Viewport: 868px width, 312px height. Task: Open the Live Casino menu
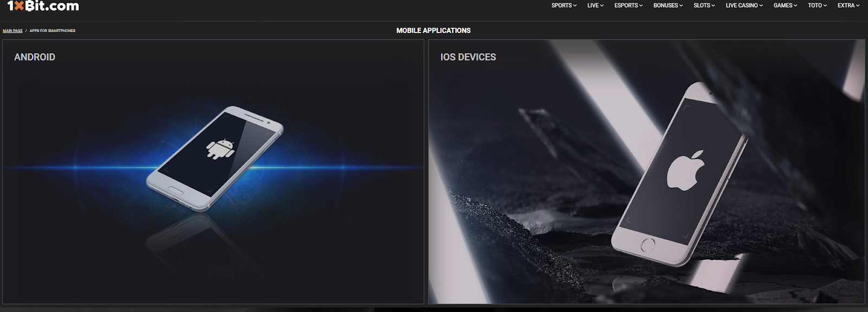coord(744,5)
